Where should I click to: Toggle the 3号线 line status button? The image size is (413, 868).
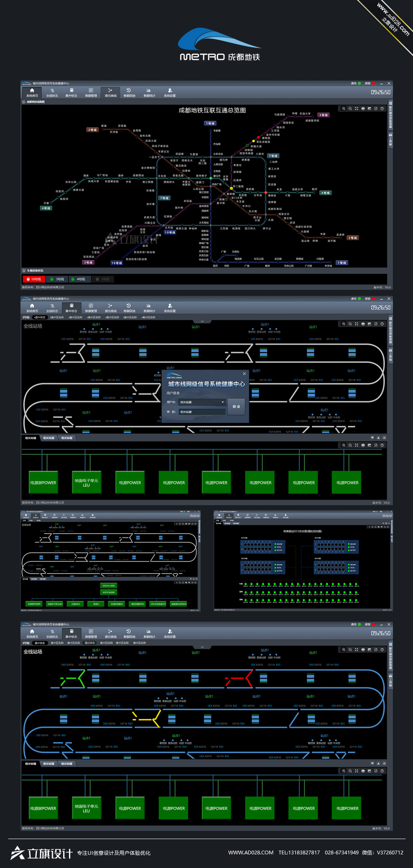click(x=57, y=279)
